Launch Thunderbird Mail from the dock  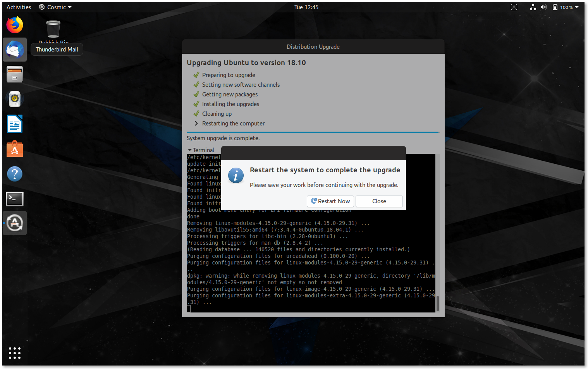click(x=15, y=50)
